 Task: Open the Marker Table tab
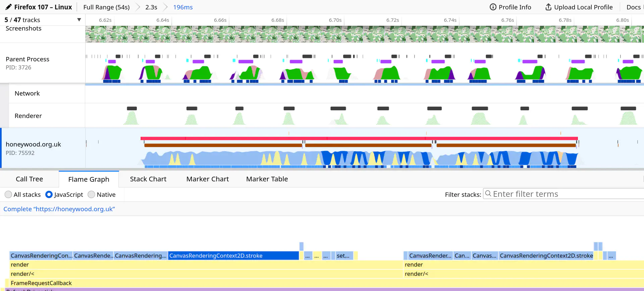[x=267, y=179]
